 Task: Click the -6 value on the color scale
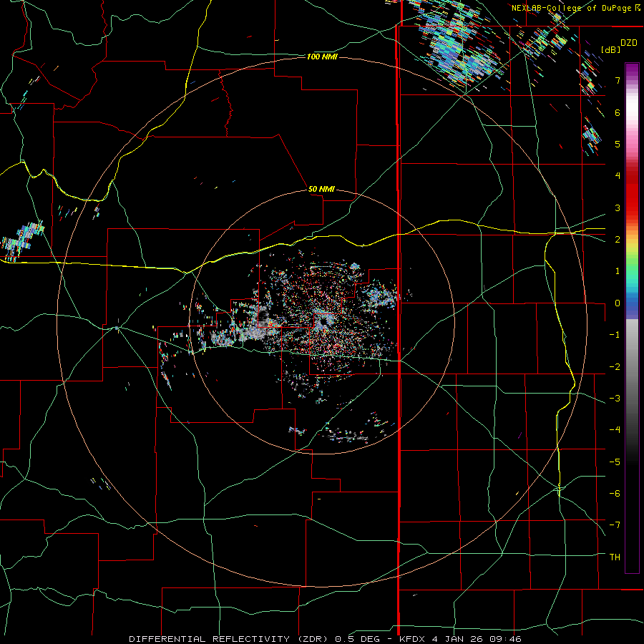(x=615, y=494)
